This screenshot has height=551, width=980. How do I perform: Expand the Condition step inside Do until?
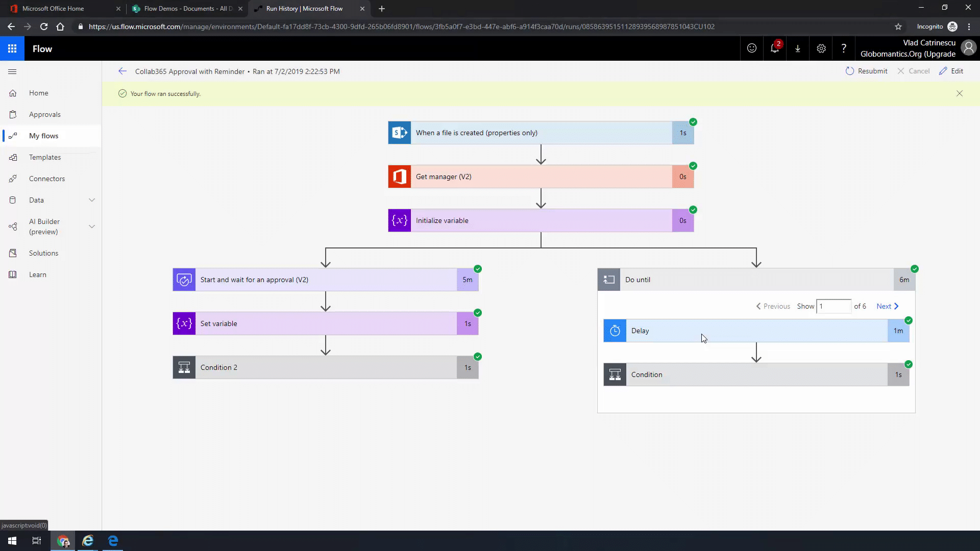pyautogui.click(x=756, y=374)
